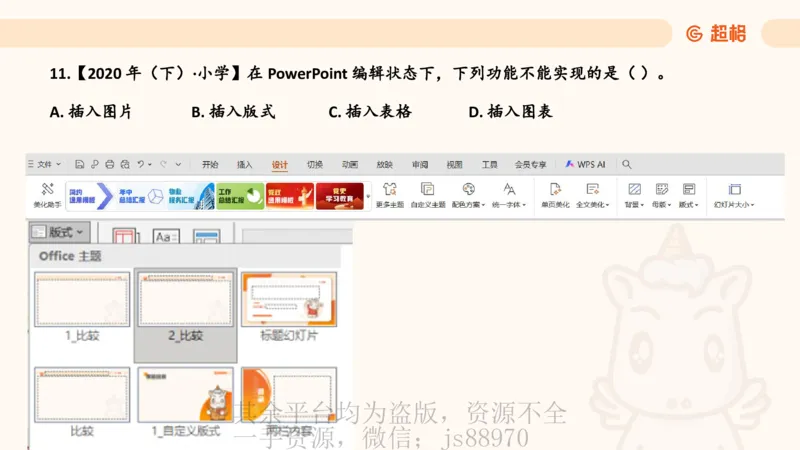Click option D. 插入图表
The height and width of the screenshot is (450, 800).
point(510,112)
